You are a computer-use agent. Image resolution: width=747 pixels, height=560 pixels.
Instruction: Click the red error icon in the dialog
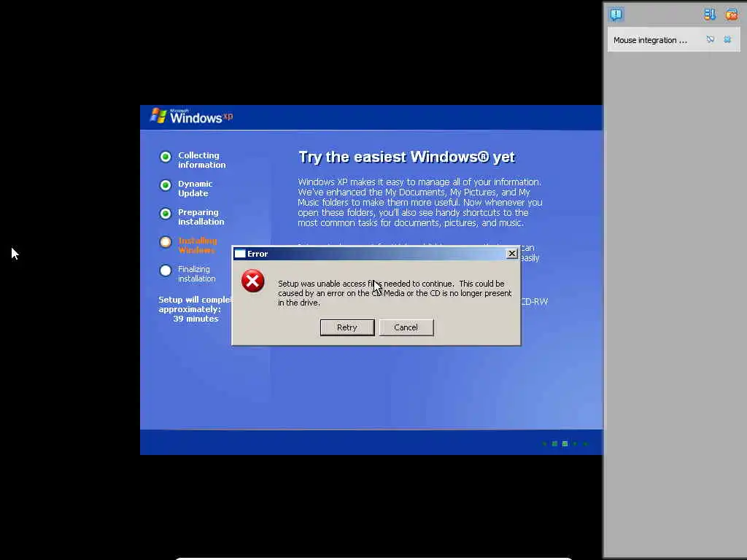[252, 281]
